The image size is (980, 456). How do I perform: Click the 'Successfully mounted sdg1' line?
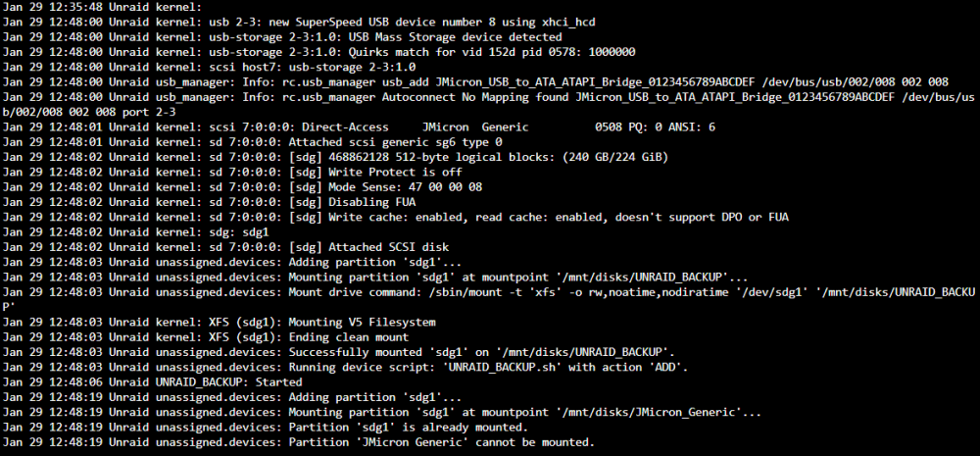pos(339,352)
